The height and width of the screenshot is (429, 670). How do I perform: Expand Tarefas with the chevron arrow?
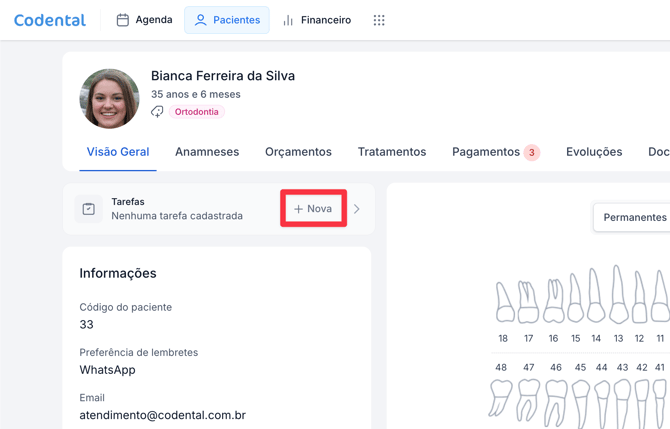[357, 209]
